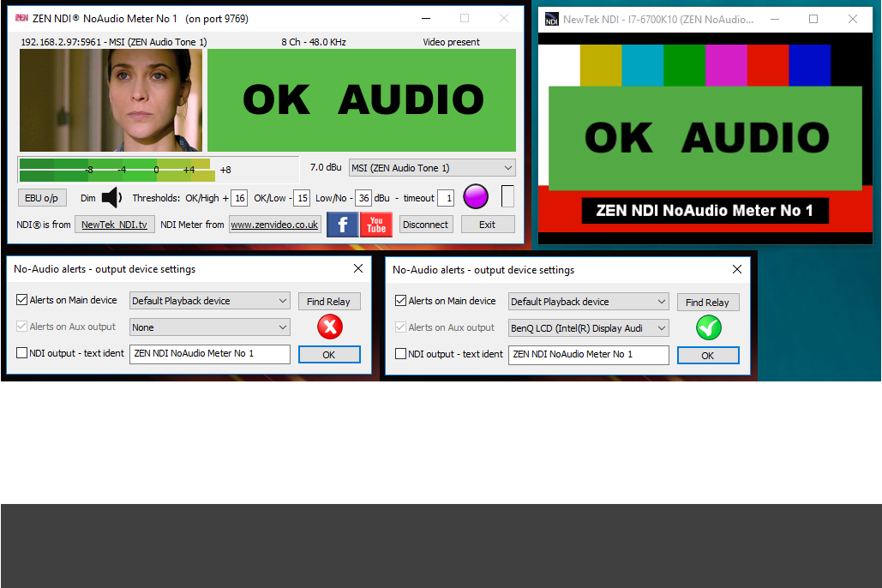The image size is (882, 588).
Task: Close the left output device settings dialog
Action: (x=357, y=268)
